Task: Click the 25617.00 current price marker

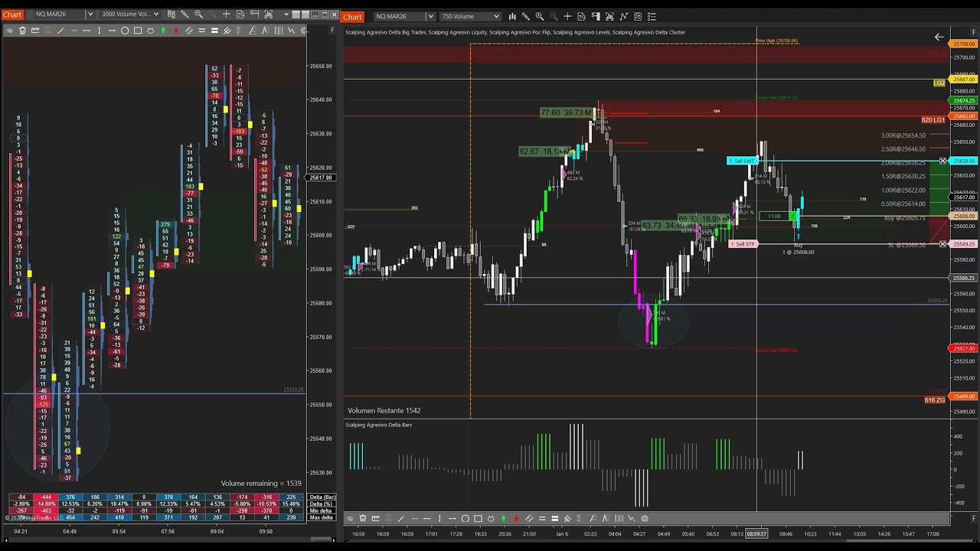Action: tap(964, 197)
